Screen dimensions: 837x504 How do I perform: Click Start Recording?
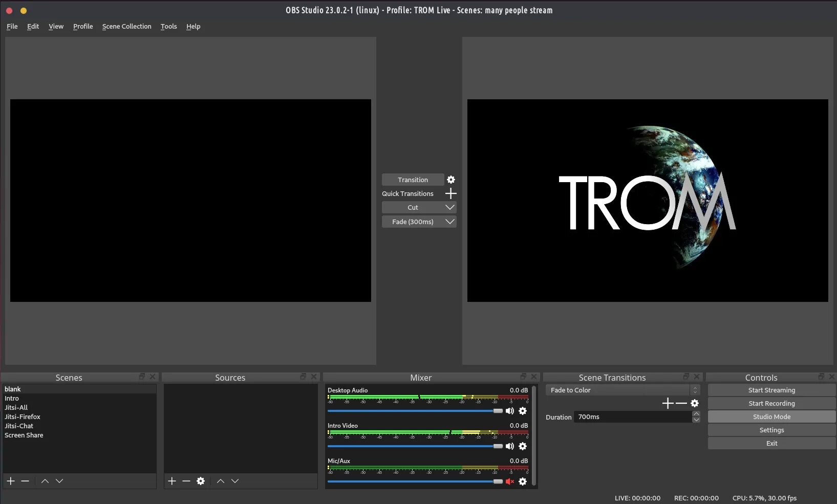point(771,403)
